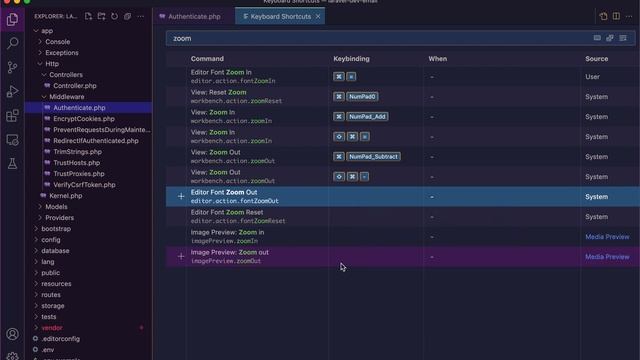
Task: Click Record Keys icon in search box
Action: click(x=597, y=38)
